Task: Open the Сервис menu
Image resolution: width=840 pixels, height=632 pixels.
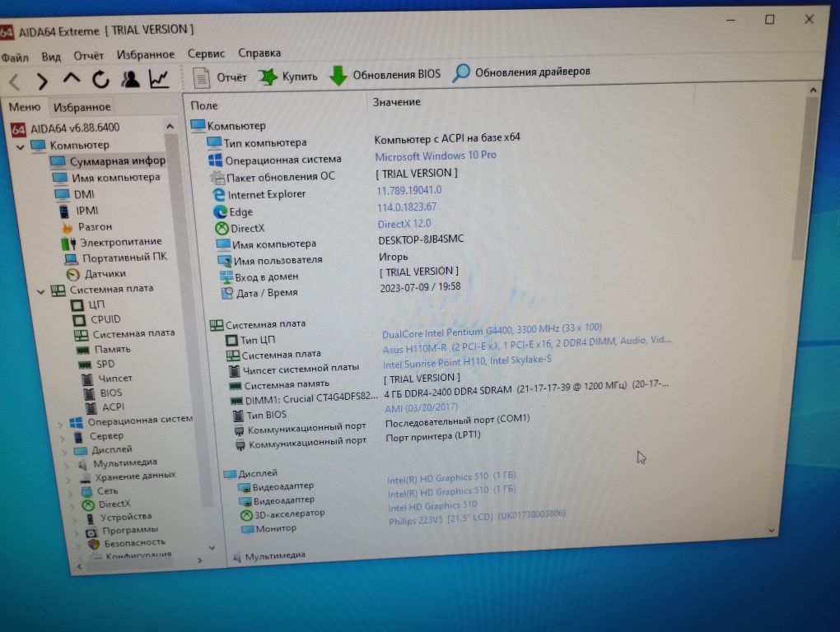Action: (x=206, y=53)
